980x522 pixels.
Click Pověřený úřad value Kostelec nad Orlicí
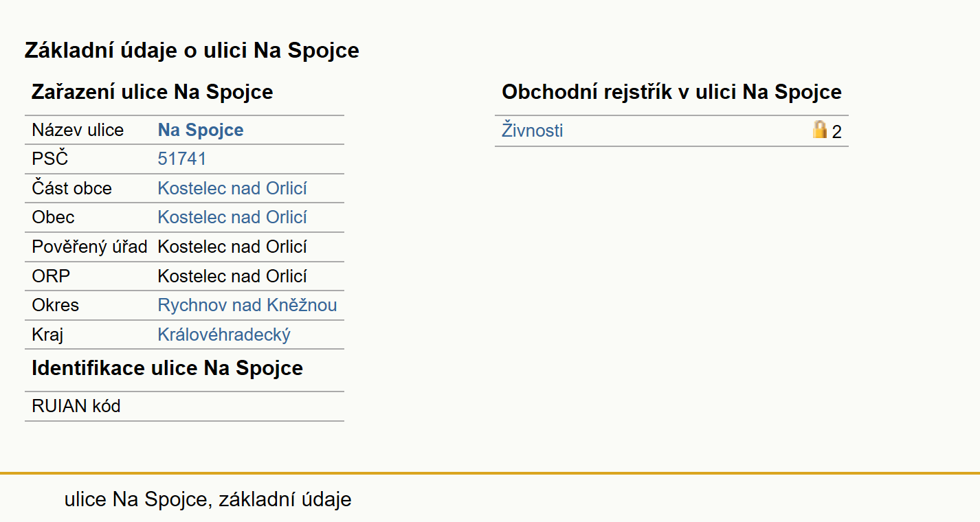(x=232, y=247)
